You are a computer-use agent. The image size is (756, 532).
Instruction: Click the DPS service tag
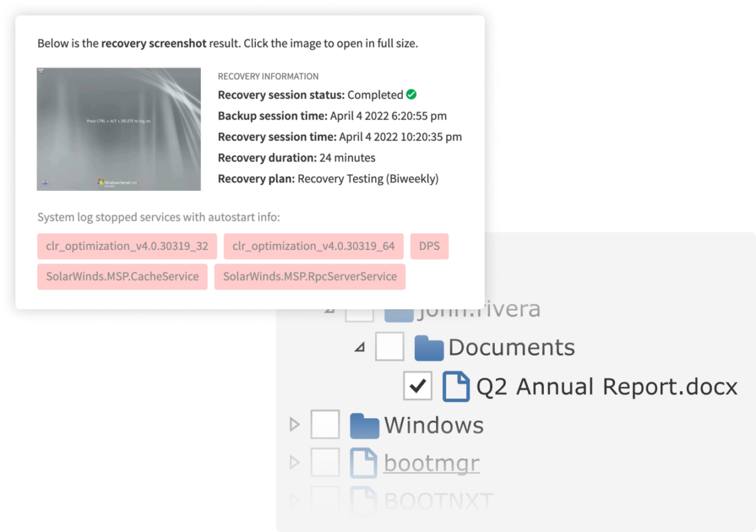[429, 246]
